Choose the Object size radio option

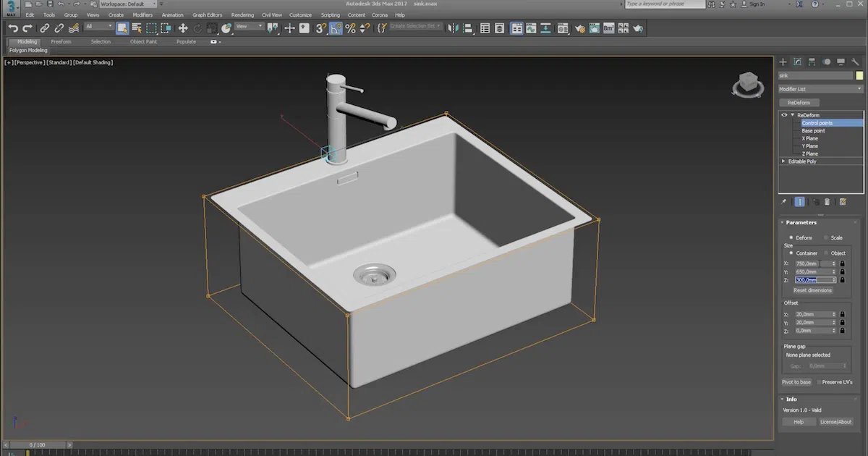(x=827, y=253)
